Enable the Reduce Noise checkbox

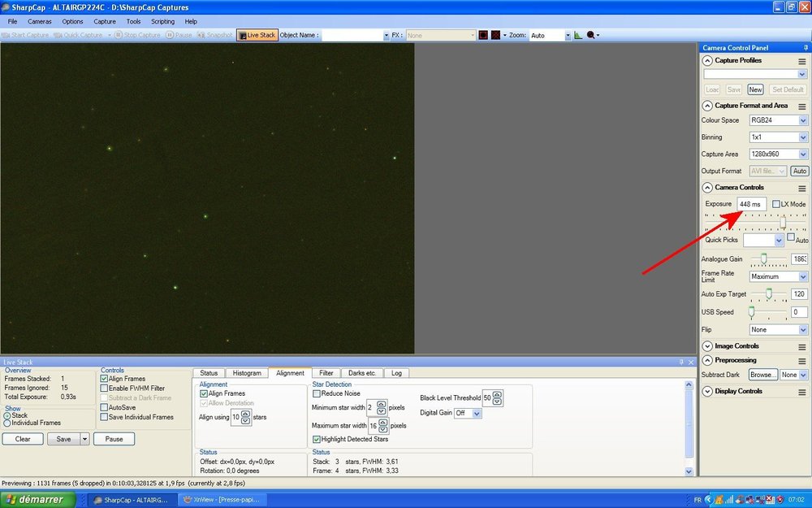317,393
